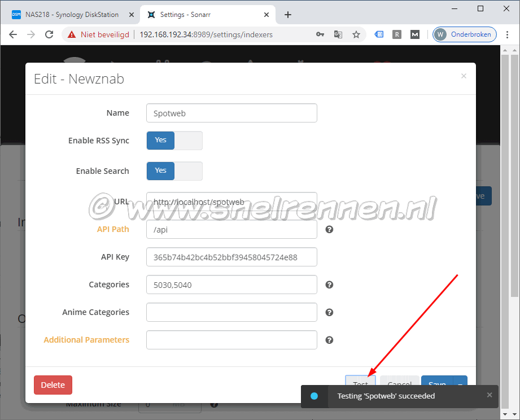The width and height of the screenshot is (520, 420).
Task: Close the Edit - Newznab dialog
Action: (464, 76)
